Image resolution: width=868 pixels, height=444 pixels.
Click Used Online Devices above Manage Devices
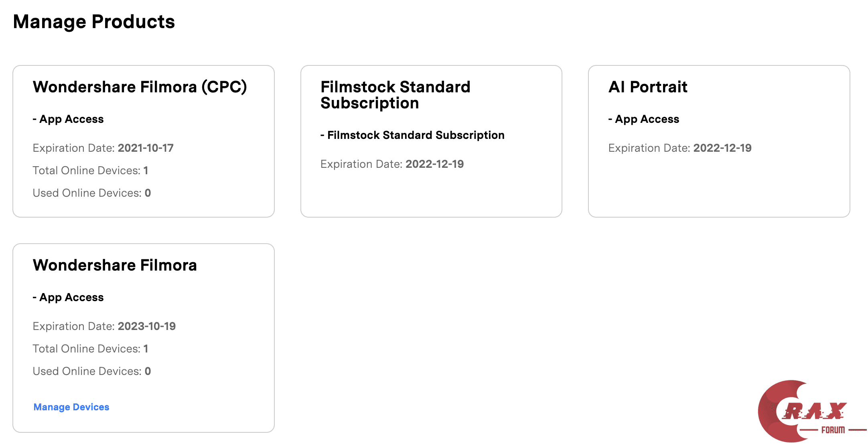(91, 371)
